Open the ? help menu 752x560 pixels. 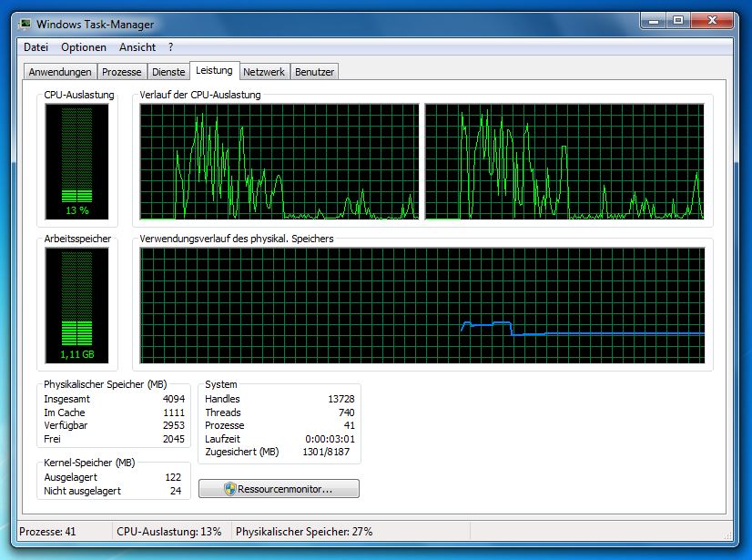pyautogui.click(x=171, y=47)
